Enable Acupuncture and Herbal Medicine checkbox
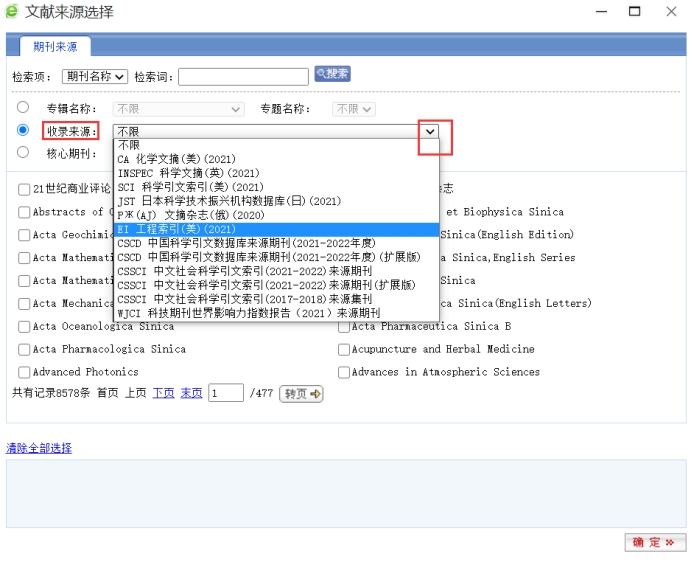The image size is (692, 579). point(344,350)
